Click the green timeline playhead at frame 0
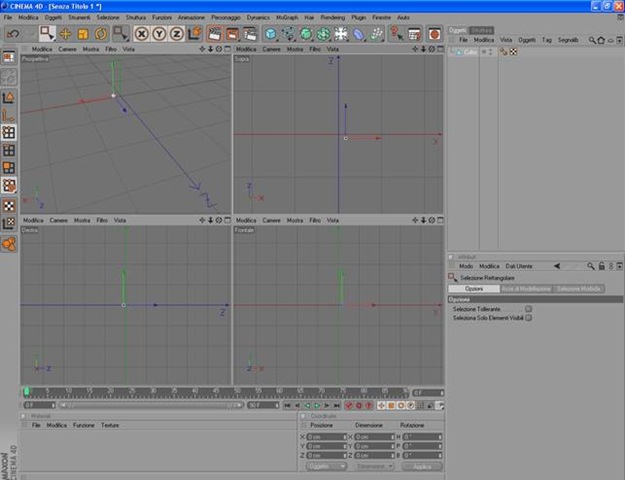The height and width of the screenshot is (480, 625). [26, 392]
